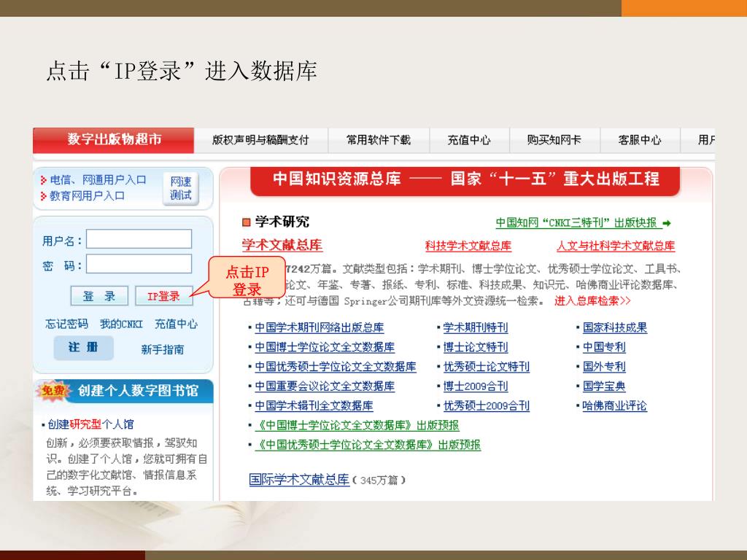This screenshot has width=747, height=560.
Task: Open 中国博士学位论文全文数据库 link
Action: [325, 347]
